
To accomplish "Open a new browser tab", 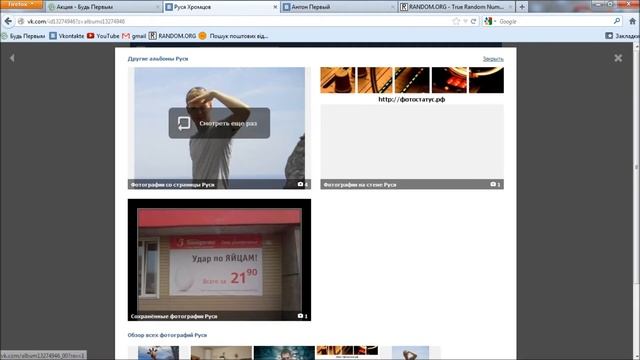I will (522, 7).
